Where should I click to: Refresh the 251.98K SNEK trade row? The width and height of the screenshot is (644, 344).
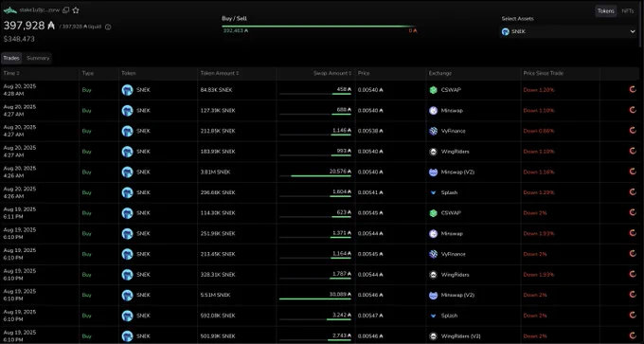[633, 233]
